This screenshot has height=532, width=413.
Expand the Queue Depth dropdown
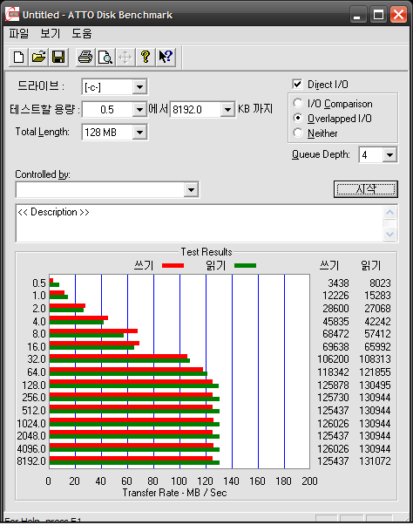(389, 155)
